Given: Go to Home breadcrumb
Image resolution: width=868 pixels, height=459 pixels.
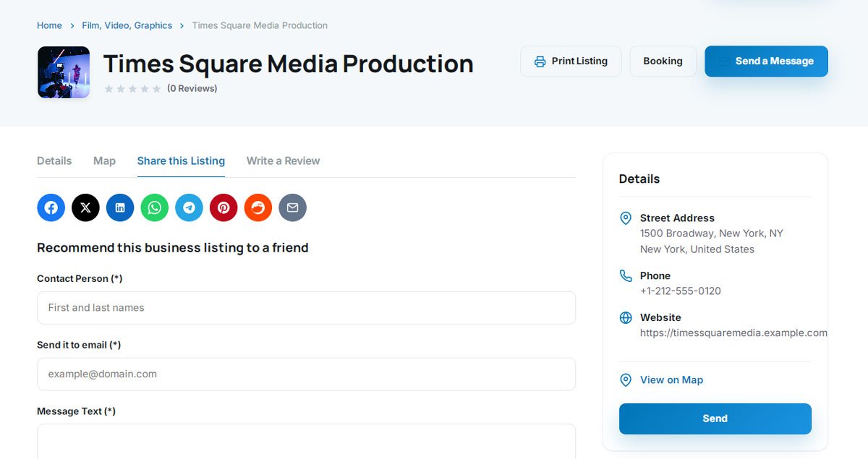Looking at the screenshot, I should click(x=49, y=25).
